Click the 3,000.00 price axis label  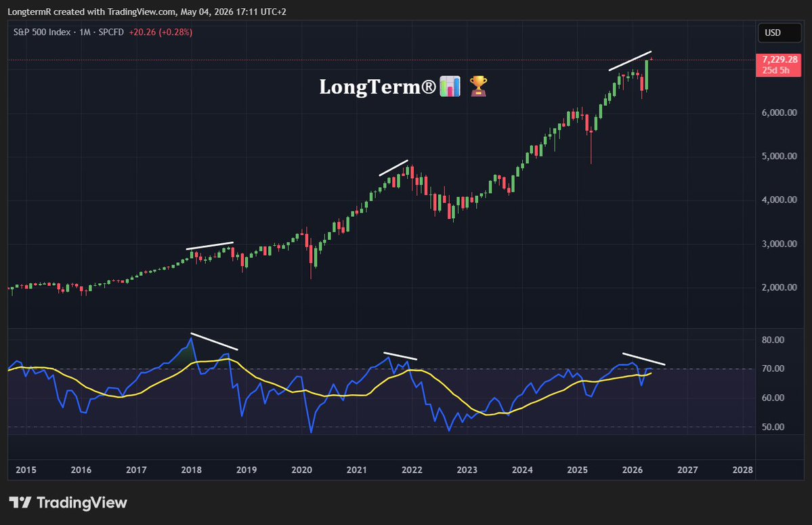point(779,244)
